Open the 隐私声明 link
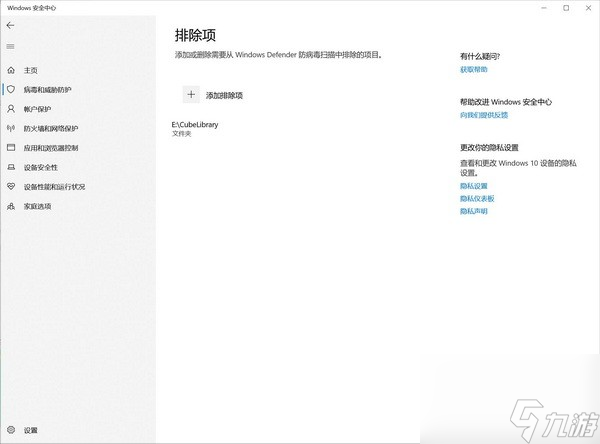Image resolution: width=600 pixels, height=444 pixels. (474, 211)
